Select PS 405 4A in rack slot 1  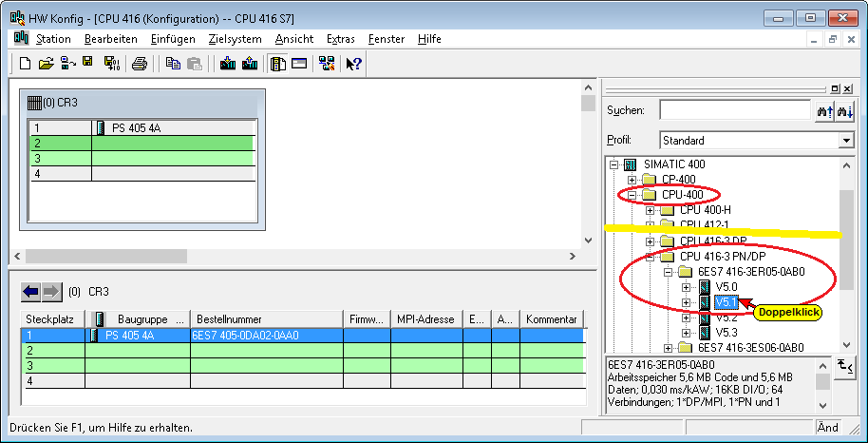[x=136, y=128]
